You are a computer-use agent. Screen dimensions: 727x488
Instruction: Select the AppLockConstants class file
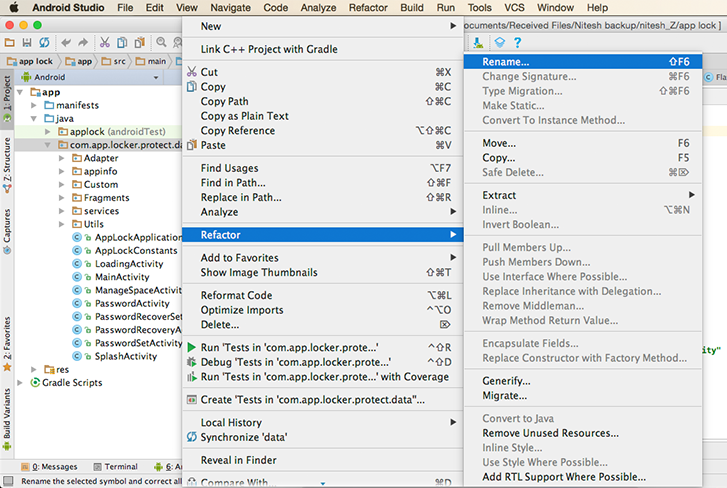(x=136, y=251)
